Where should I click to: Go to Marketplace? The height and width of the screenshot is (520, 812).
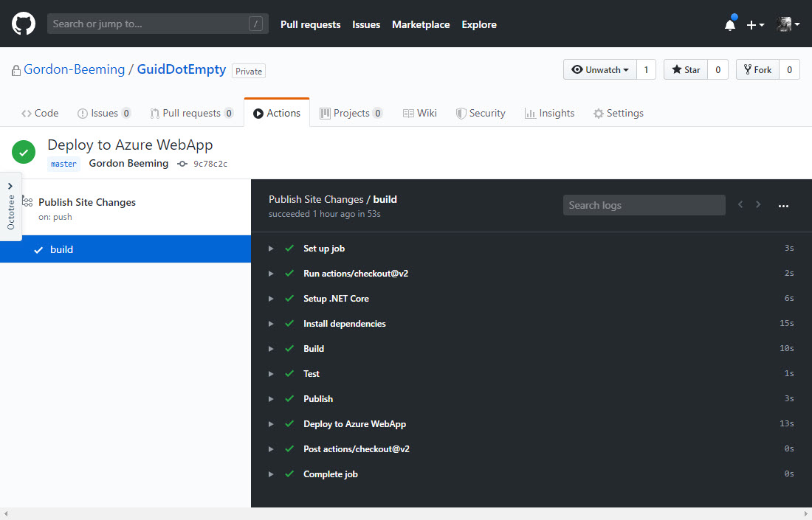tap(421, 24)
